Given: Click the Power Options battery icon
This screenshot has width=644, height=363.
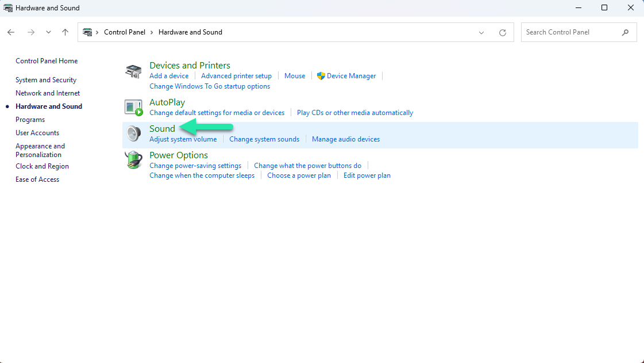Looking at the screenshot, I should click(x=133, y=160).
